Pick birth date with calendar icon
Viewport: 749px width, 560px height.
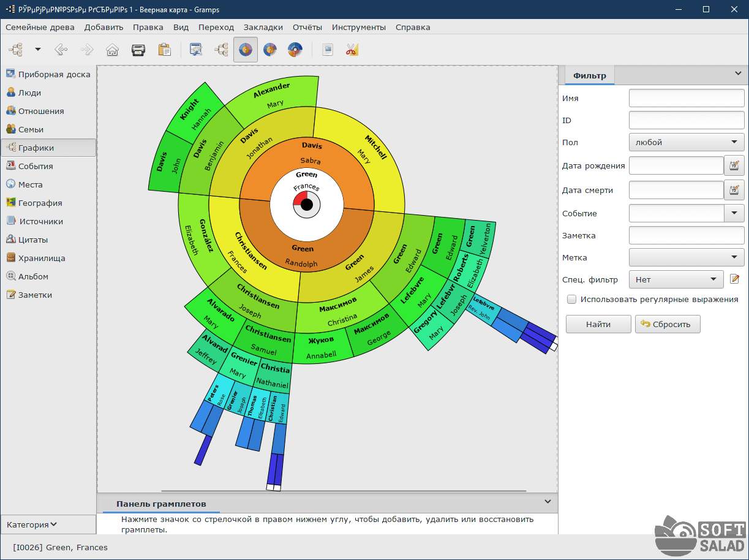point(734,165)
